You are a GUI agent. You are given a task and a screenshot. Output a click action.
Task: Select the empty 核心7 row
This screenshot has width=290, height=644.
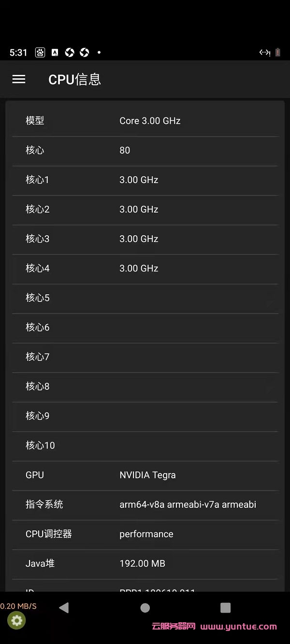(145, 357)
